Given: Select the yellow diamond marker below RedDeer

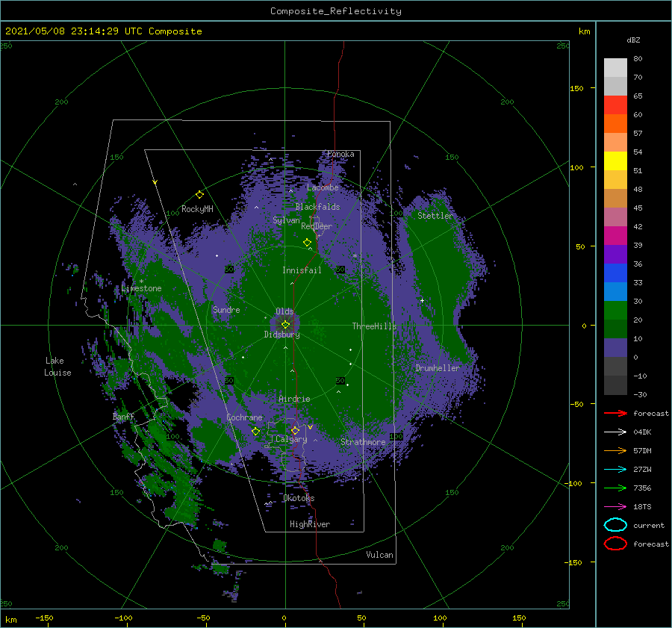Looking at the screenshot, I should (307, 243).
